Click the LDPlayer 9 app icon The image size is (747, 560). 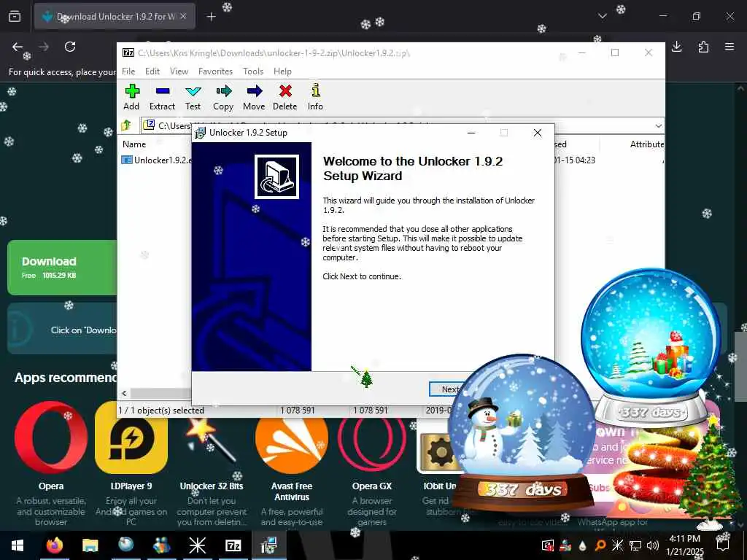(x=131, y=437)
